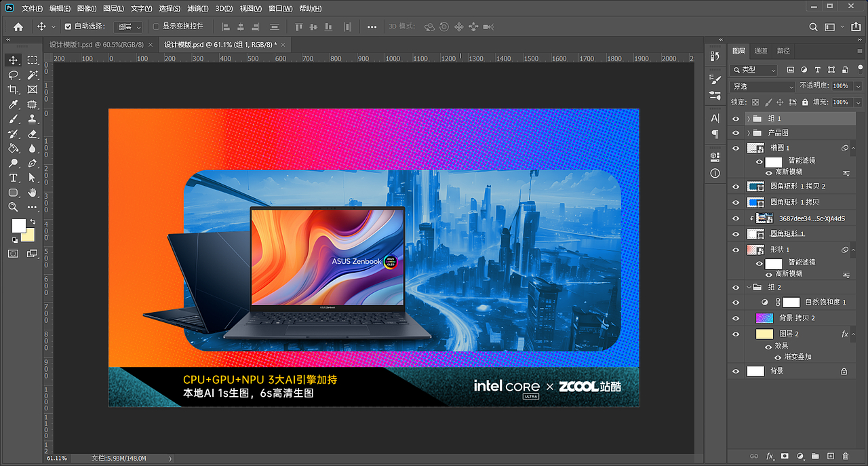Screen dimensions: 868x466
Task: Create a new group folder
Action: 815,456
